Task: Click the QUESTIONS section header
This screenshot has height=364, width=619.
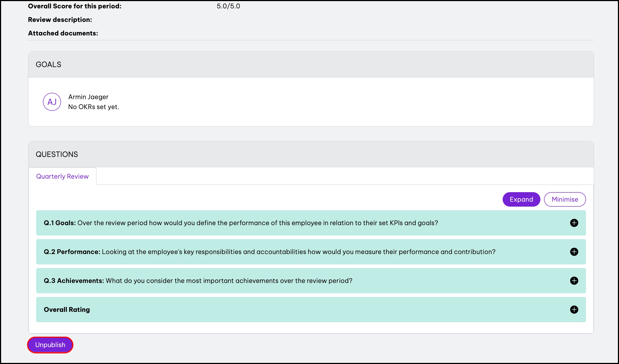Action: (57, 154)
